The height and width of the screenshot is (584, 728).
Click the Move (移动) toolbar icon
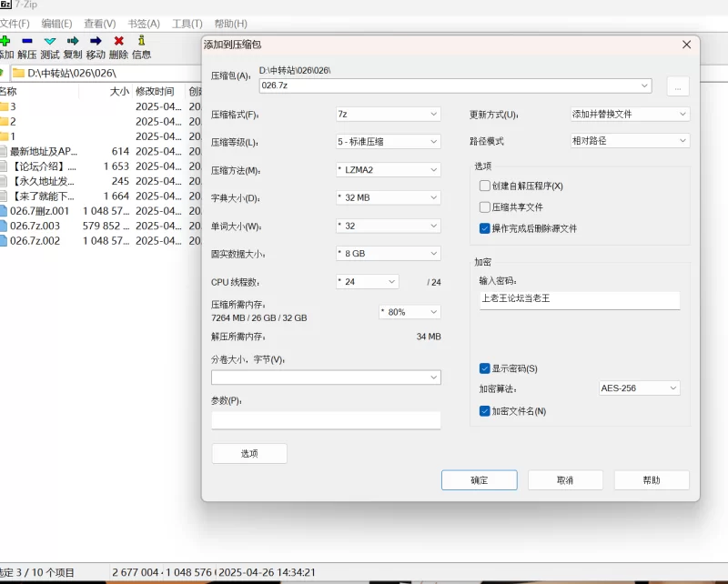click(x=96, y=41)
